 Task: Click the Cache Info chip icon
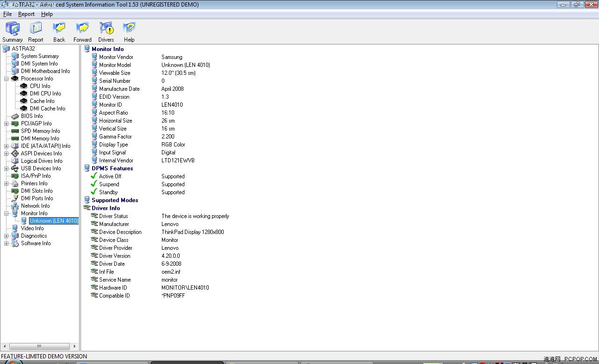pos(24,101)
